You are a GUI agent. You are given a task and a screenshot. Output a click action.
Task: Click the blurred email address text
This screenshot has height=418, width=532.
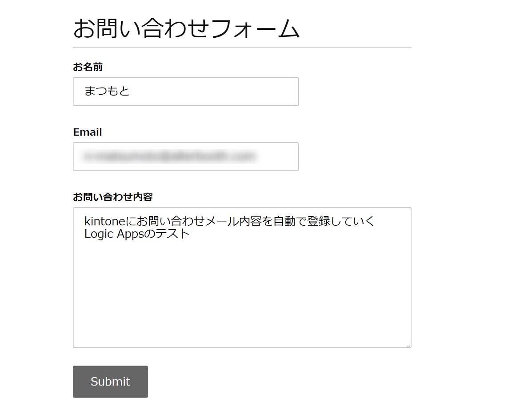tap(169, 156)
